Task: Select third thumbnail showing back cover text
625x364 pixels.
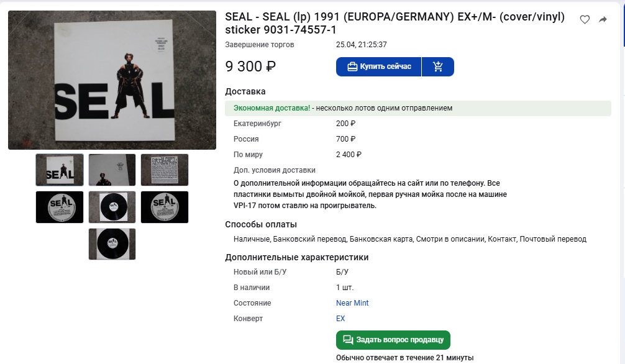Action: click(165, 170)
